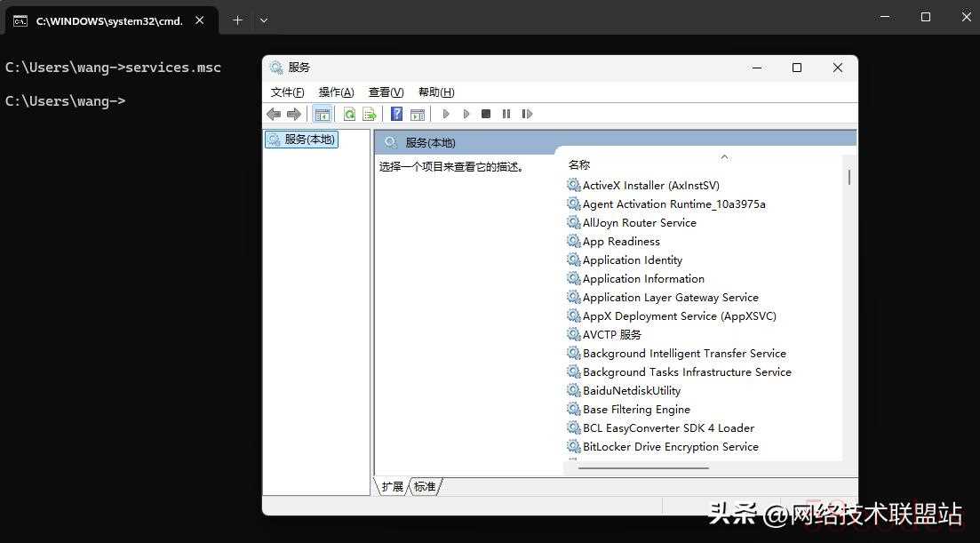
Task: Click the Back arrow in services toolbar
Action: (274, 114)
